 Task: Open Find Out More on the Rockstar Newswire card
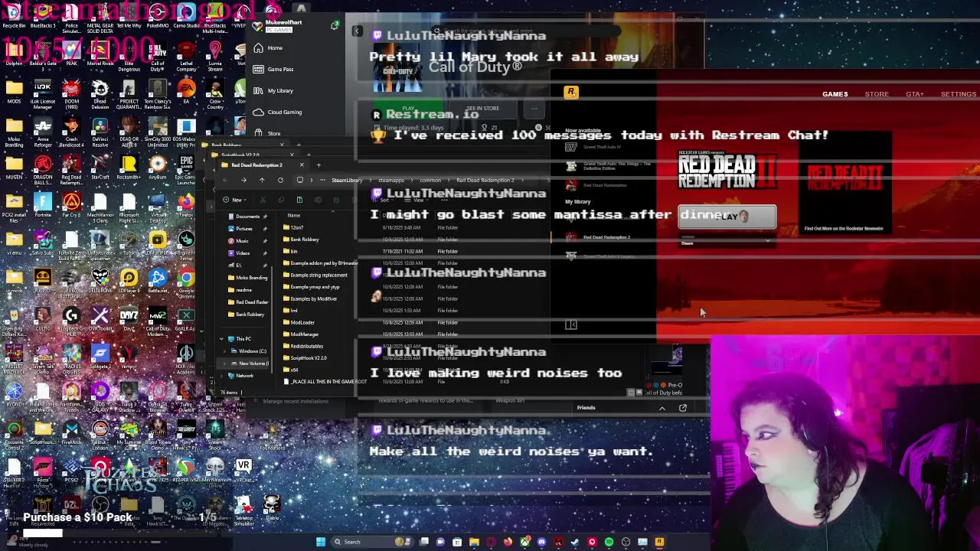pos(843,229)
